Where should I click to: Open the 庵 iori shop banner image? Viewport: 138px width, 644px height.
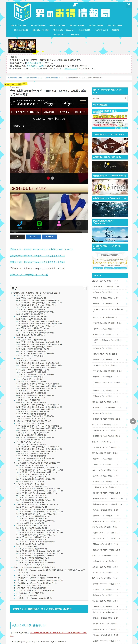click(x=110, y=146)
